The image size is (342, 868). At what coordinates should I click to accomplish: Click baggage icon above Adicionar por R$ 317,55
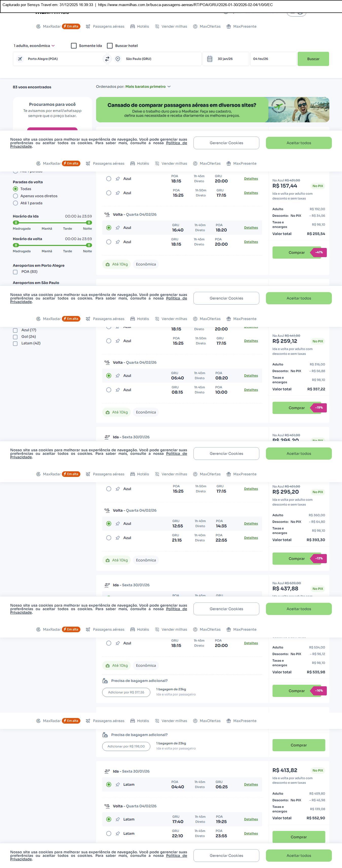tap(105, 681)
